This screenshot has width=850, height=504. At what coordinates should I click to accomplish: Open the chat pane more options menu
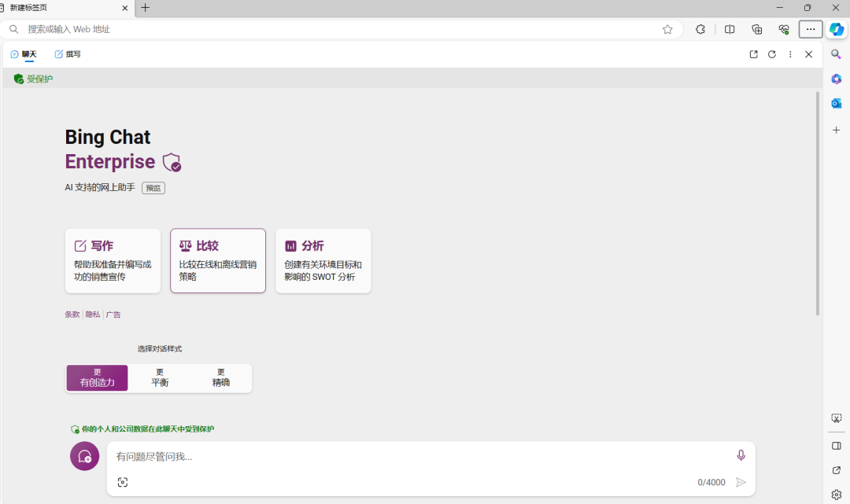[790, 54]
